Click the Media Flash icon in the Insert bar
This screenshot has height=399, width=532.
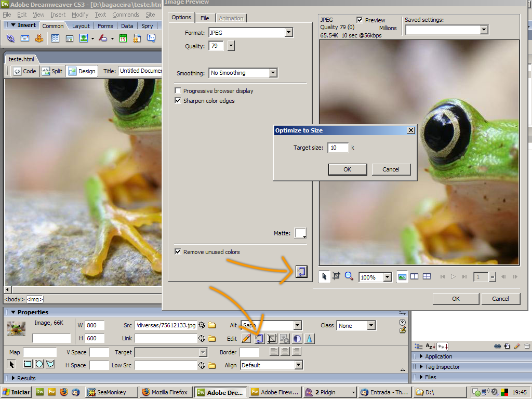[x=103, y=38]
